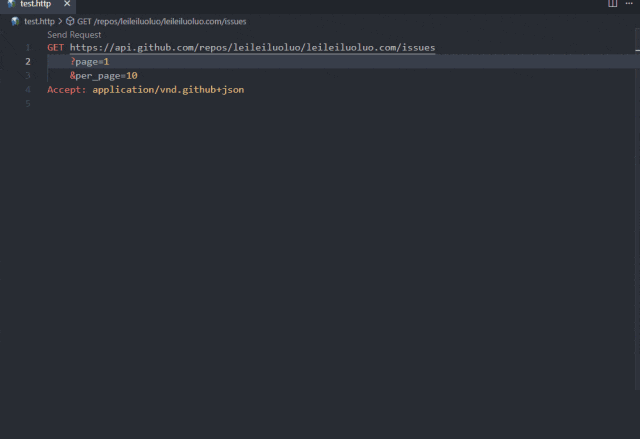Click the Send Request link
Screen dimensions: 640x439
click(74, 35)
